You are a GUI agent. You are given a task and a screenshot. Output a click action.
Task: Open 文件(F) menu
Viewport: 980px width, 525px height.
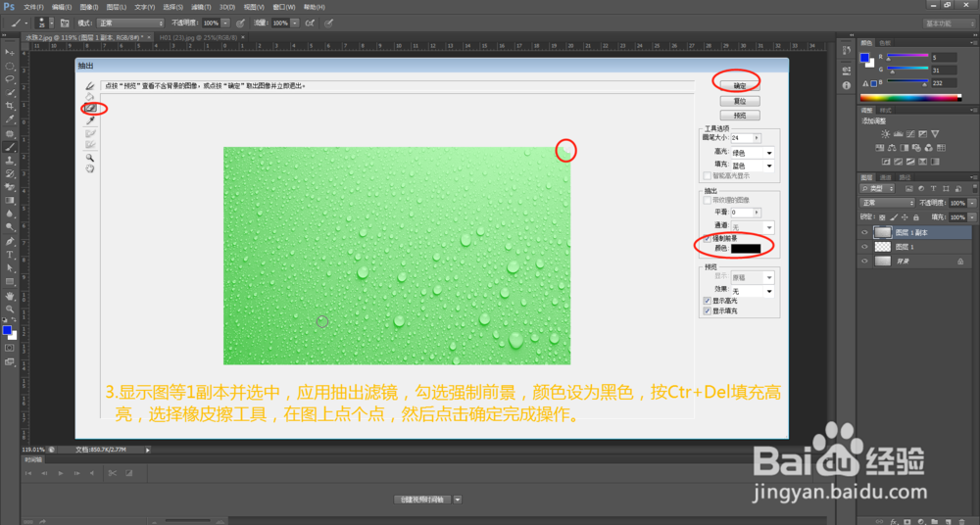tap(33, 7)
